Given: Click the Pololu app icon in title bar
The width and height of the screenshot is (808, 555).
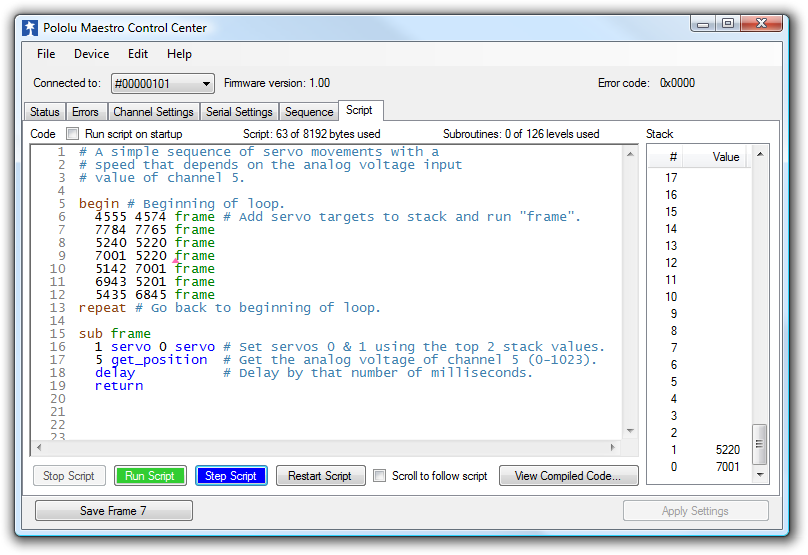Looking at the screenshot, I should click(30, 28).
